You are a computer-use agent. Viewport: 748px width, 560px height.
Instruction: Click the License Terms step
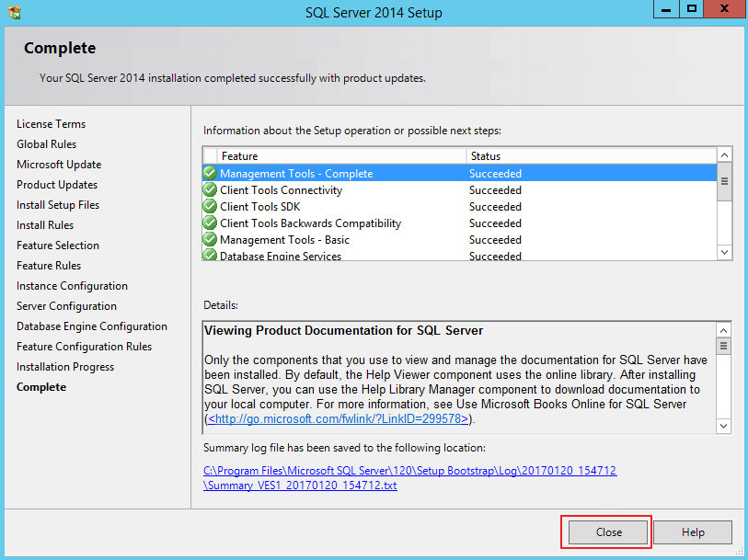[51, 124]
